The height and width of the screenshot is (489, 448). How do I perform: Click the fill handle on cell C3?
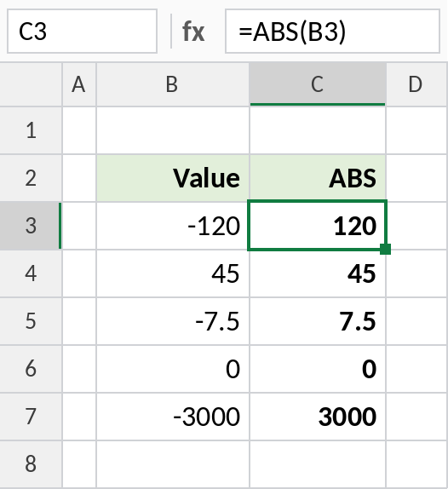pyautogui.click(x=385, y=249)
